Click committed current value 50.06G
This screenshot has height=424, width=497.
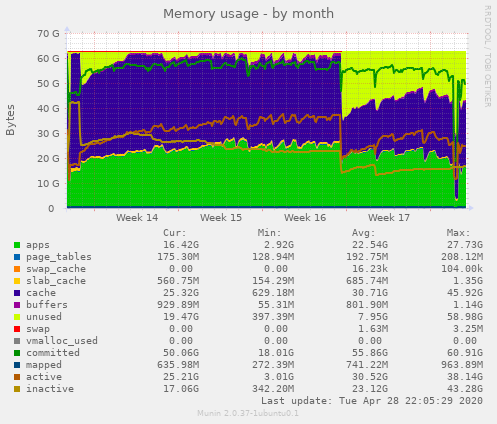pos(181,353)
